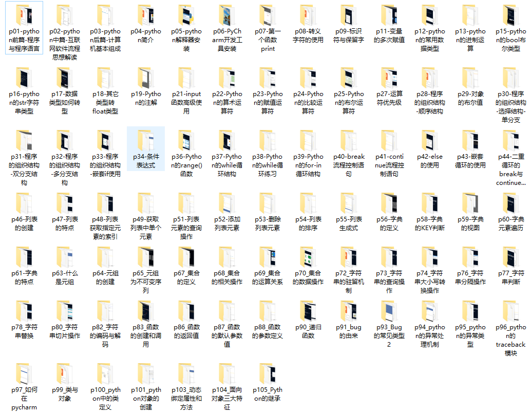
Task: Click the p08-转义字符的使用 folder icon
Action: [308, 15]
